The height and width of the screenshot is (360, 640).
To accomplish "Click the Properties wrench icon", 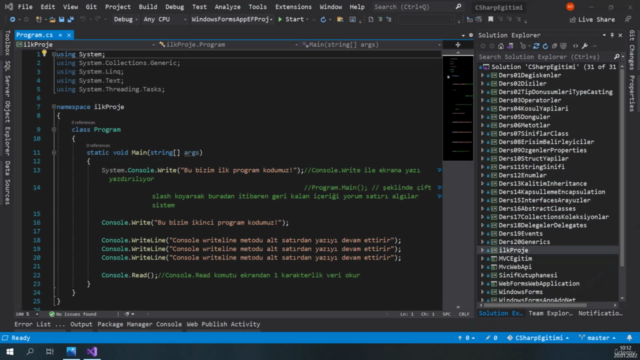I will tap(585, 46).
